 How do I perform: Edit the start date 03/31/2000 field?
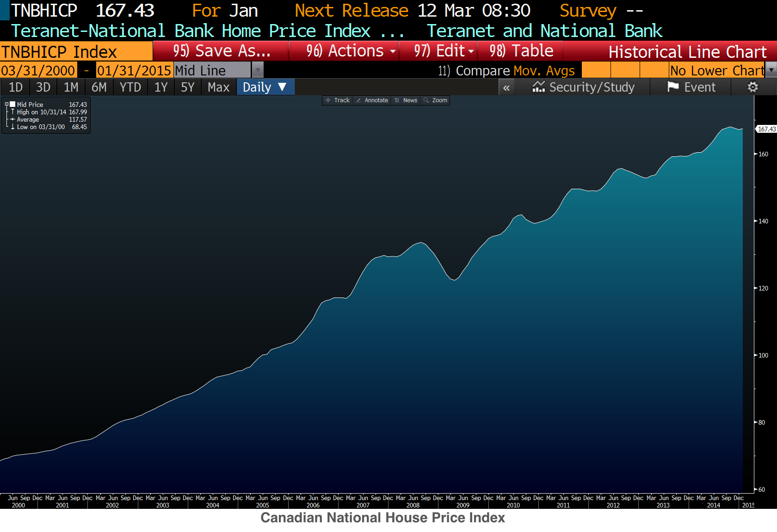(x=38, y=70)
